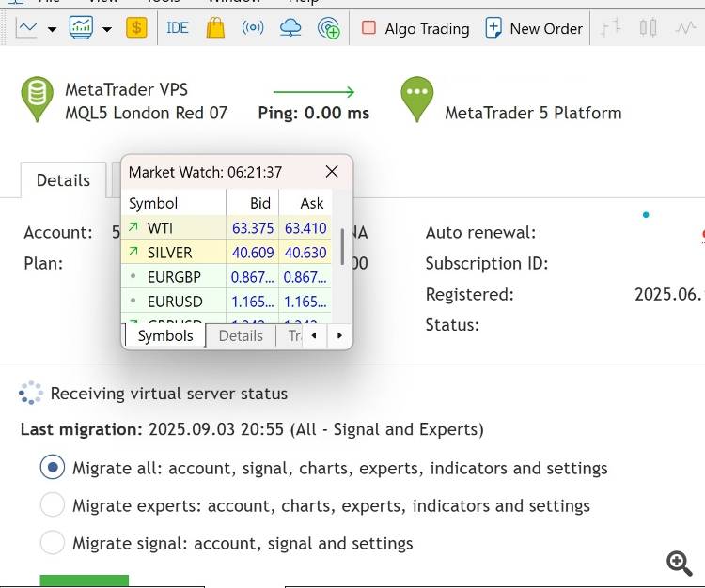Click the New Order button
Screen dimensions: 705x588
pos(534,28)
